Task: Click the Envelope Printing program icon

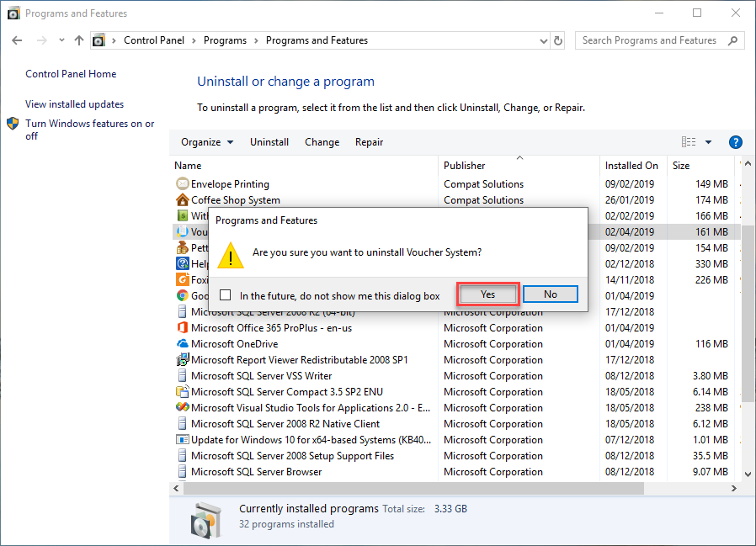Action: tap(182, 183)
